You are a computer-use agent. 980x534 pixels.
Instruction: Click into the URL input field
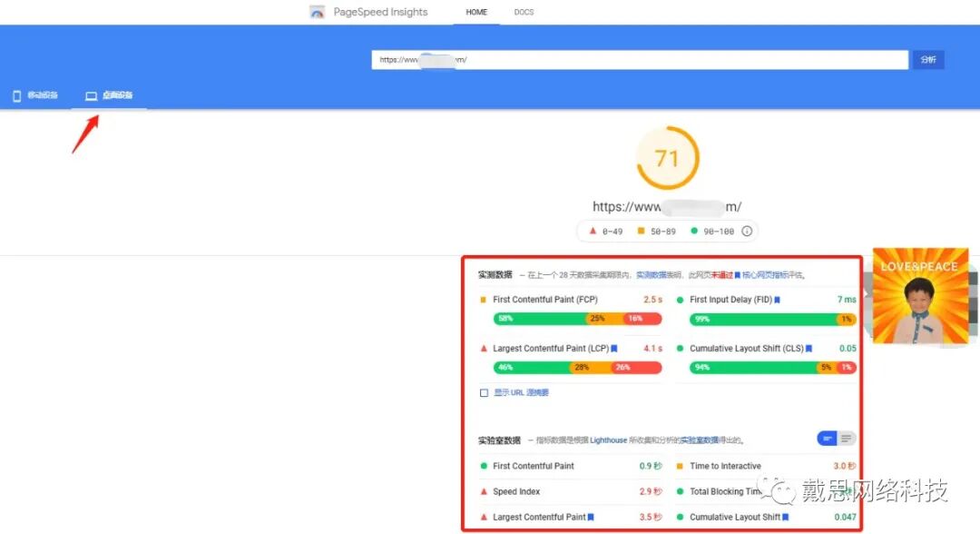point(640,59)
